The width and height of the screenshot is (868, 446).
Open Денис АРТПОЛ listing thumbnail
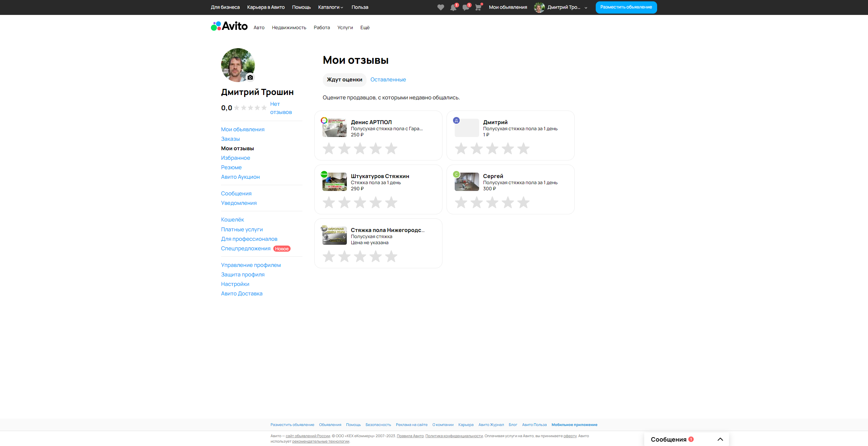tap(335, 128)
